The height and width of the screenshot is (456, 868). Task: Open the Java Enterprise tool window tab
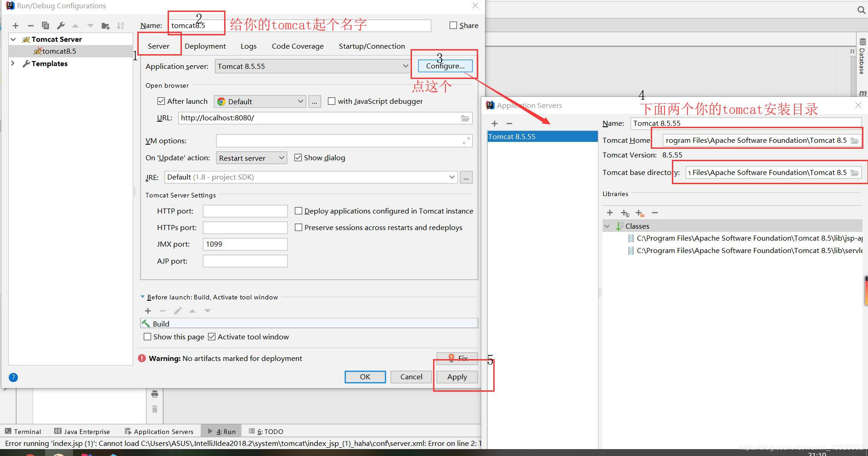click(x=82, y=432)
